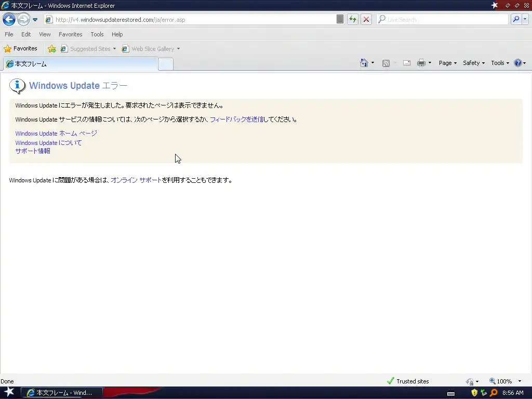
Task: Open the Tools command bar menu
Action: point(500,63)
